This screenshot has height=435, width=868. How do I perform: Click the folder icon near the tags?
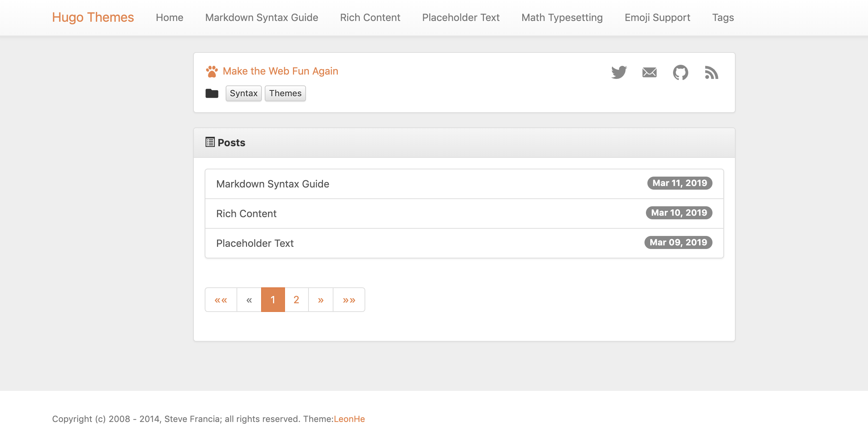(x=212, y=93)
